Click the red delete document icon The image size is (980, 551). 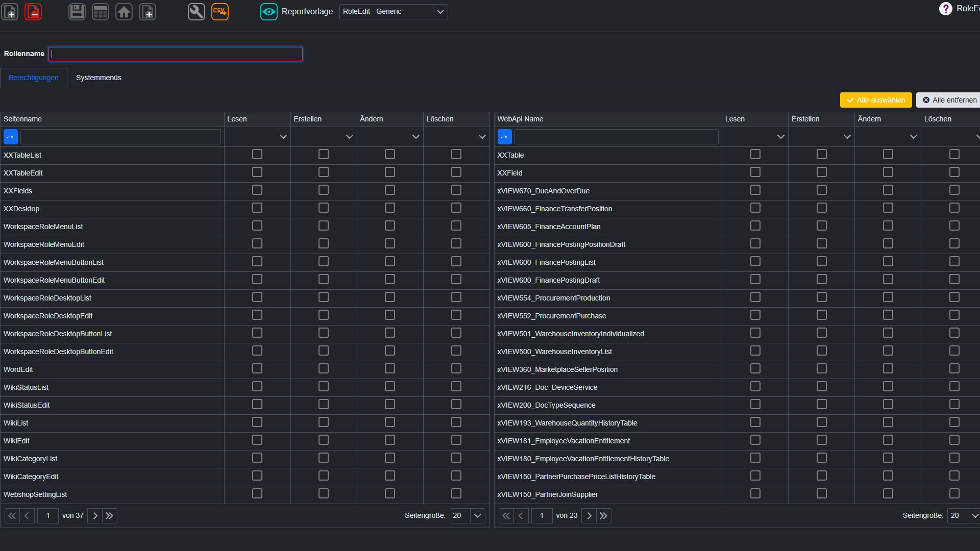click(34, 11)
